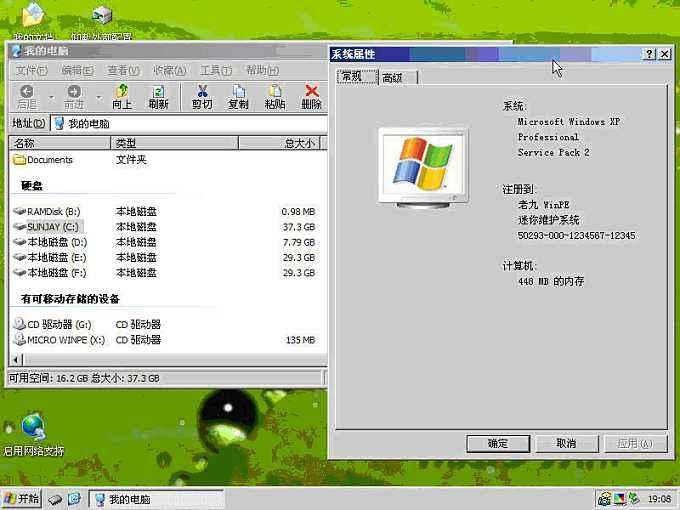This screenshot has height=510, width=680.
Task: Click the 取消 (Cancel) button
Action: pyautogui.click(x=566, y=444)
